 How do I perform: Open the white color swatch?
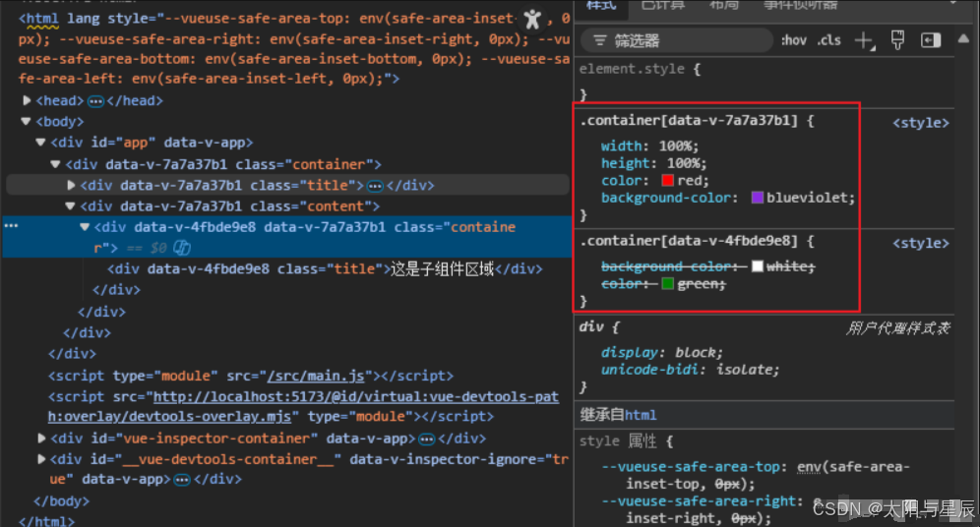(758, 266)
